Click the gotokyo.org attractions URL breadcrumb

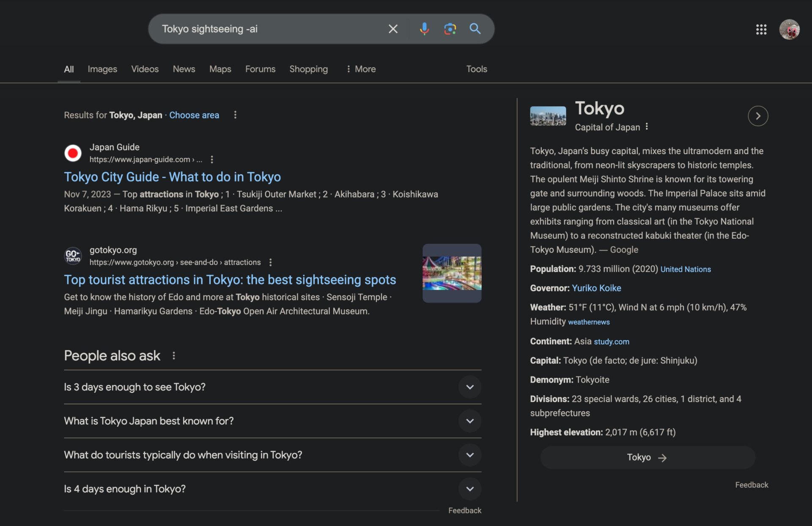coord(175,262)
